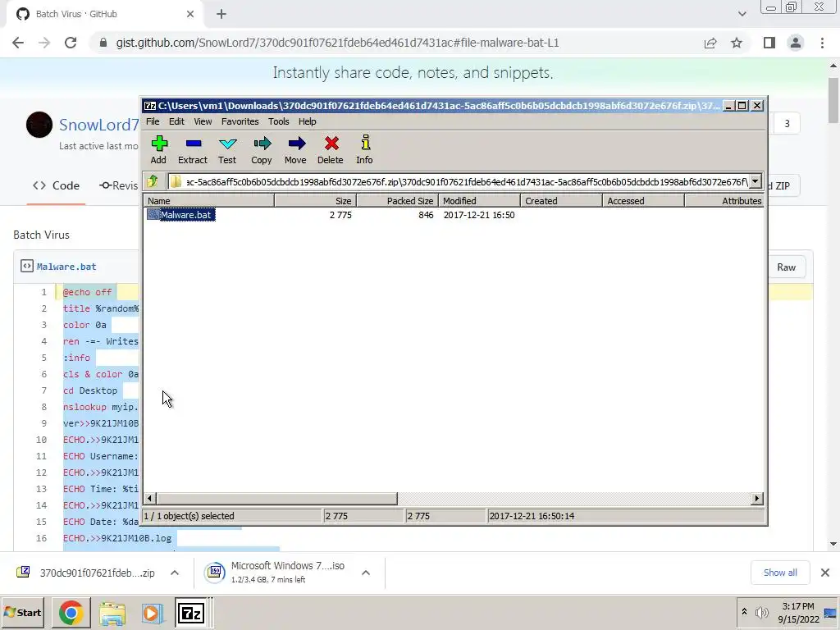Sort by the Accessed column header
840x630 pixels.
(x=643, y=201)
